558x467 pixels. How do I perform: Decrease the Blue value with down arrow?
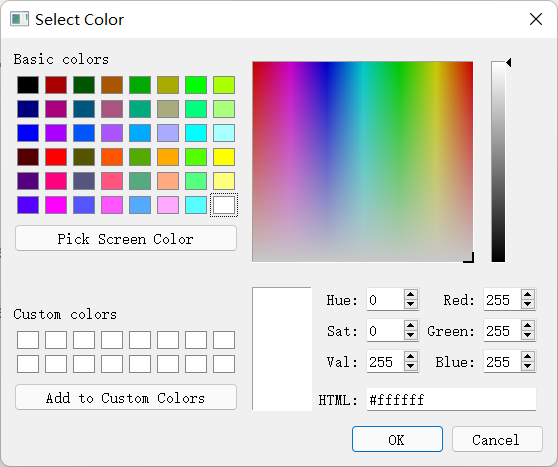pos(528,366)
